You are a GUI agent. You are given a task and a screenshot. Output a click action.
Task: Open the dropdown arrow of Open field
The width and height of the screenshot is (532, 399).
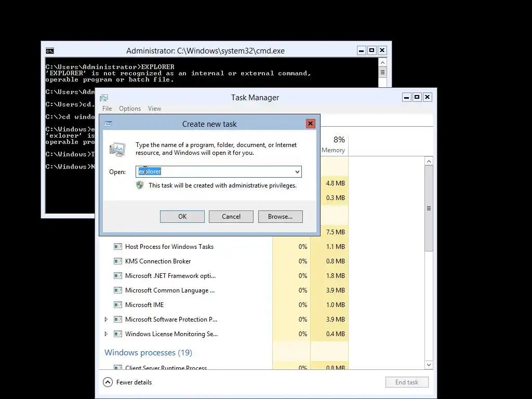pos(297,171)
